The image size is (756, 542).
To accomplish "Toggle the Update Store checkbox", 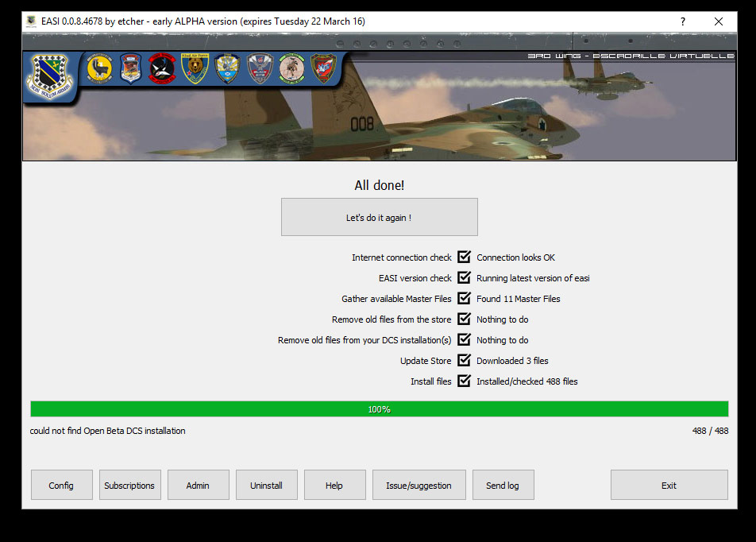I will [465, 360].
